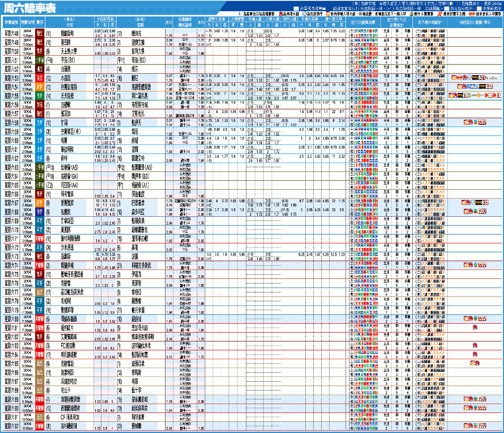The width and height of the screenshot is (504, 433).
Task: Click the 星期六67 match number cell
Action: click(x=12, y=203)
